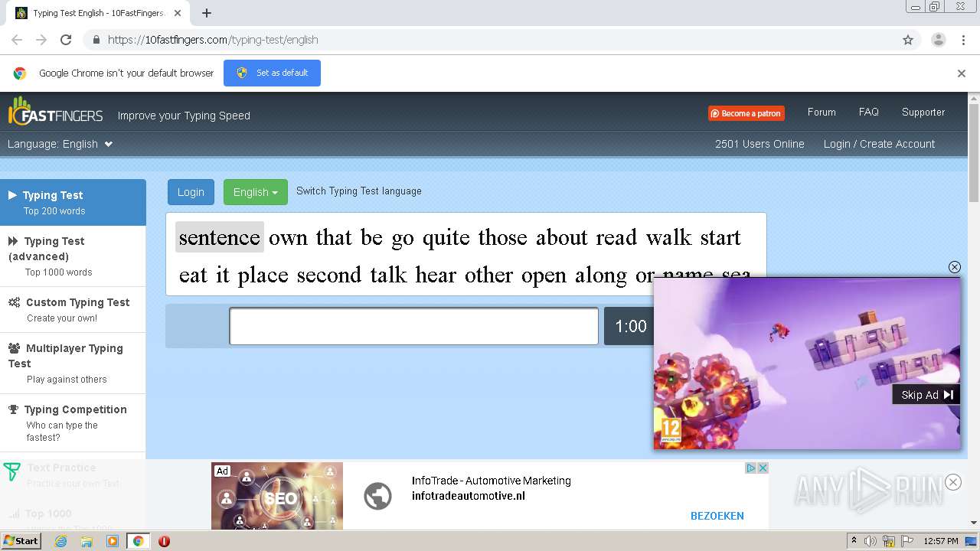Focus the typing test input field

(x=413, y=327)
